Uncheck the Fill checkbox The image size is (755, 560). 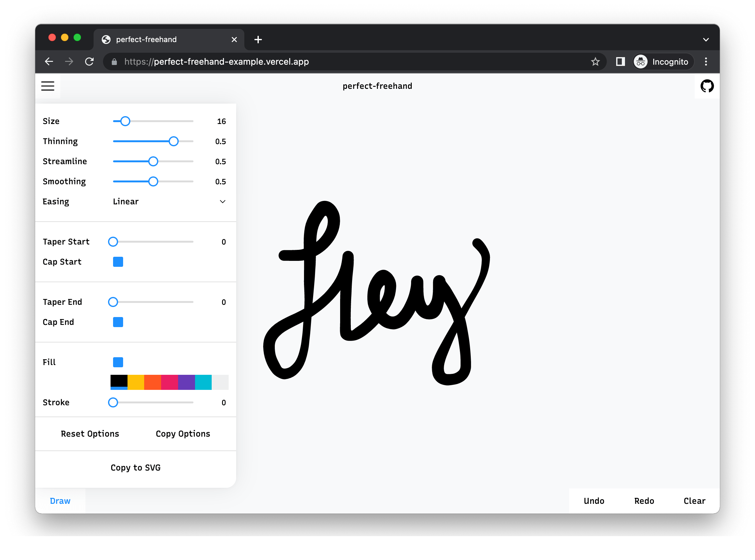(118, 362)
